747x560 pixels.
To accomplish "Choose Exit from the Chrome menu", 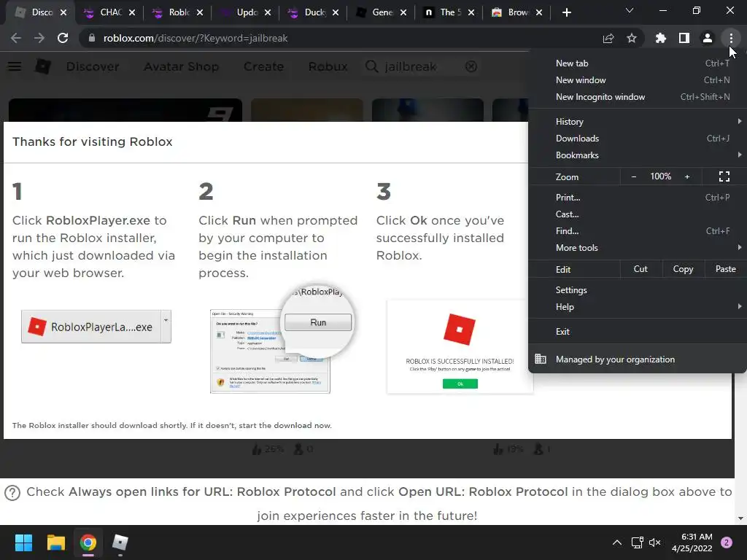I will click(x=637, y=332).
